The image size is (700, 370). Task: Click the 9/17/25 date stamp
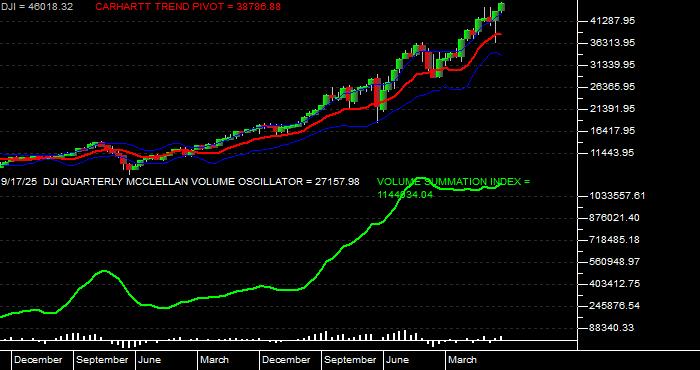pyautogui.click(x=19, y=182)
